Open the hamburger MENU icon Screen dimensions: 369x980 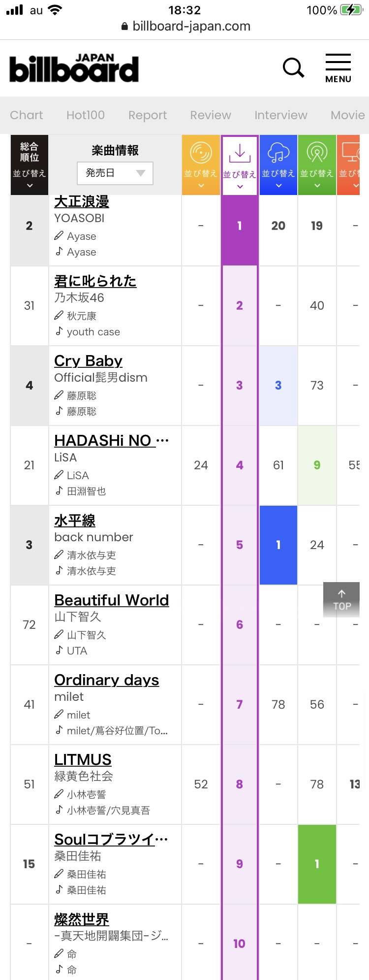(338, 68)
